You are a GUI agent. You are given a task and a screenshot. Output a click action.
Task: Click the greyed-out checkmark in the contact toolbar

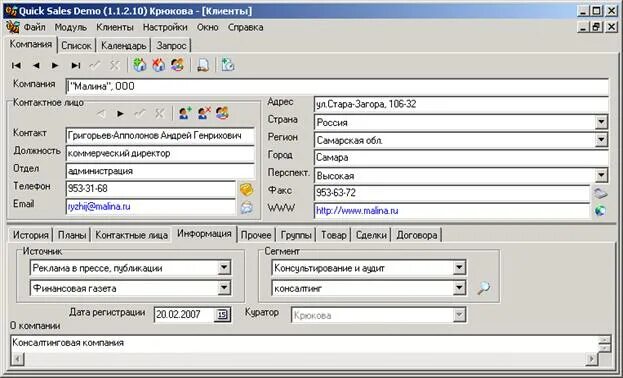(140, 114)
